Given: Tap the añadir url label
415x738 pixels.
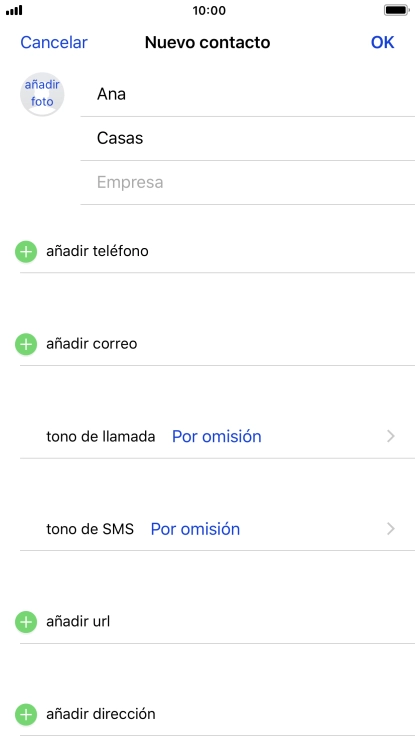Looking at the screenshot, I should coord(78,622).
